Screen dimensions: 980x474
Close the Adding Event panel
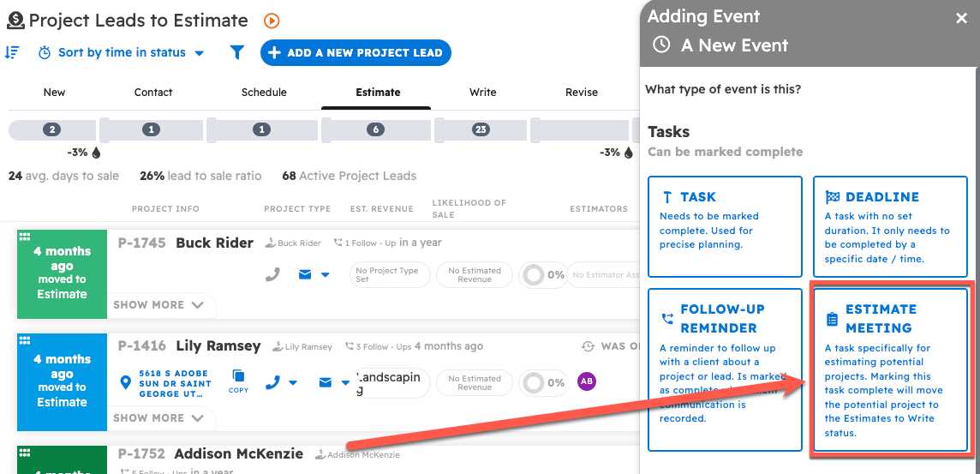tap(961, 18)
